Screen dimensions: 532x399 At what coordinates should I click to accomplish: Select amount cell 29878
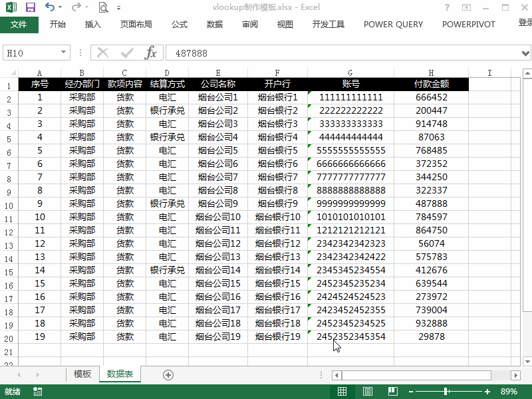click(432, 336)
